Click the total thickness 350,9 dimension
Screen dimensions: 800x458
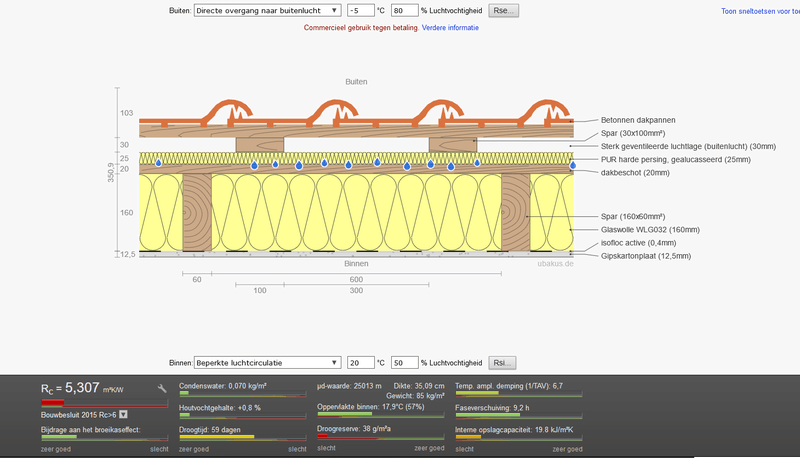pyautogui.click(x=111, y=172)
